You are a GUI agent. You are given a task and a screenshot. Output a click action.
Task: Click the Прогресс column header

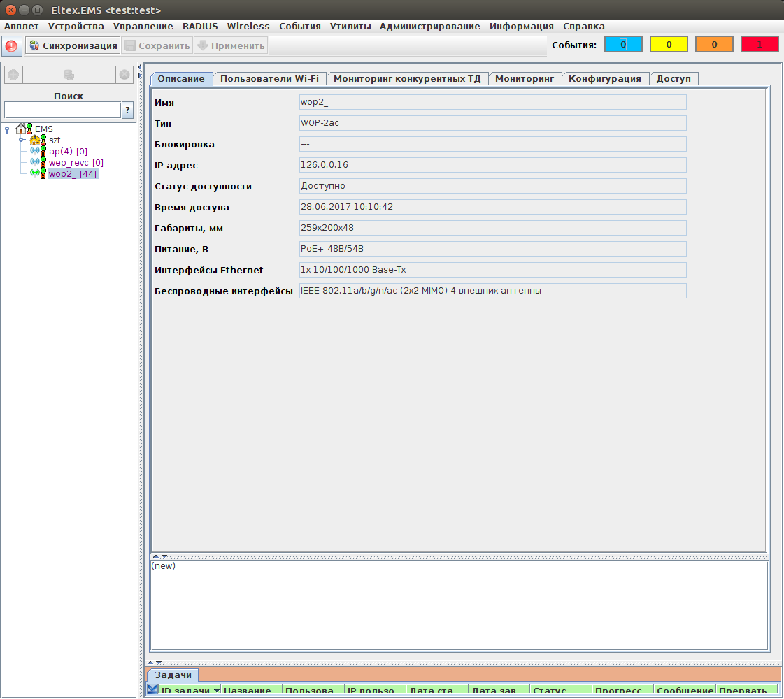point(622,691)
